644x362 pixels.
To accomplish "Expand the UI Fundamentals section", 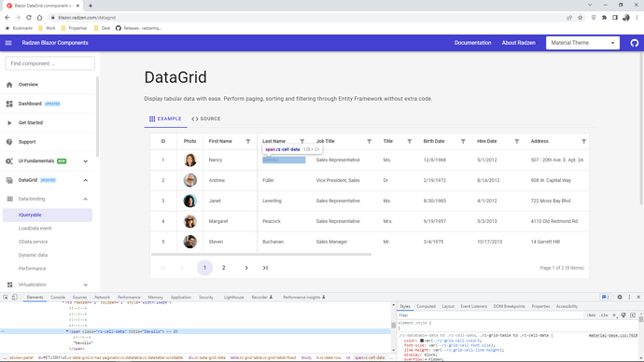I will 86,161.
